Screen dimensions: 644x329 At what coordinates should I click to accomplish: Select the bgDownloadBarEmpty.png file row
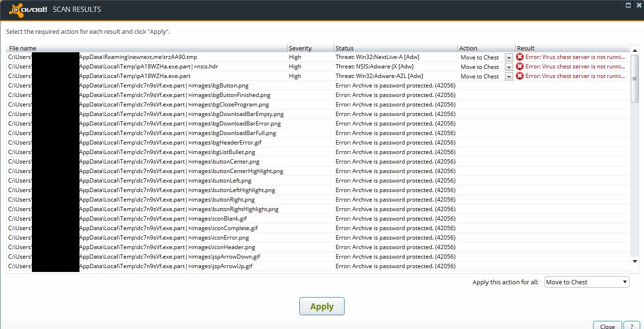click(x=318, y=114)
